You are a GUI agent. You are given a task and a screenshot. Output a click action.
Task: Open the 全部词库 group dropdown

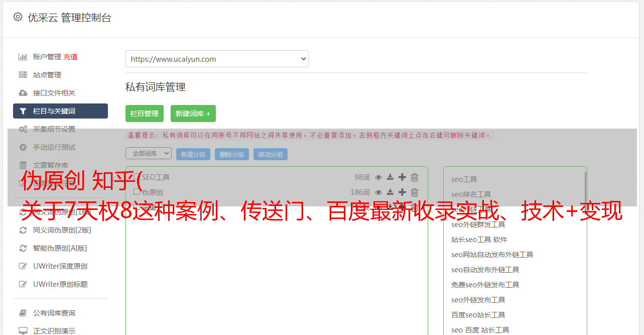click(149, 154)
